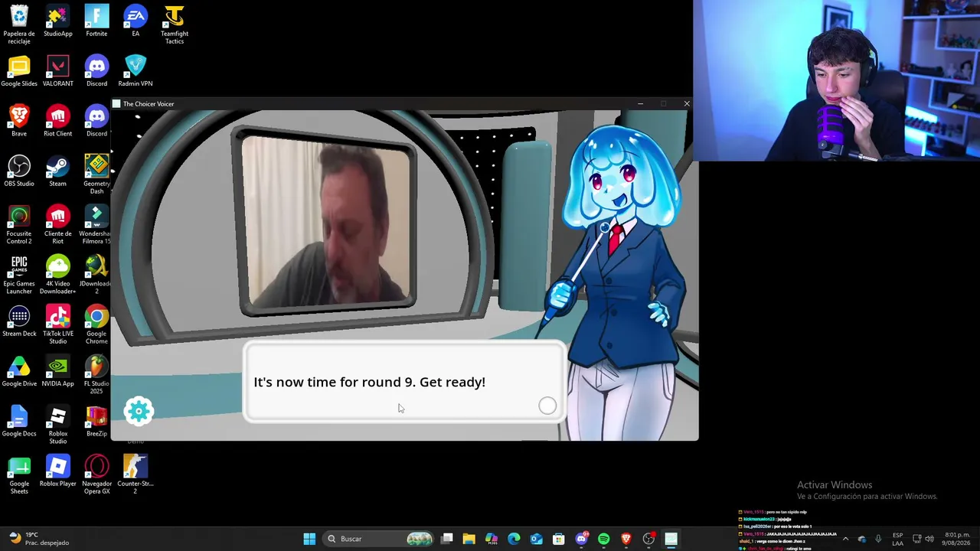Open Microsoft Edge from the taskbar

pos(514,539)
